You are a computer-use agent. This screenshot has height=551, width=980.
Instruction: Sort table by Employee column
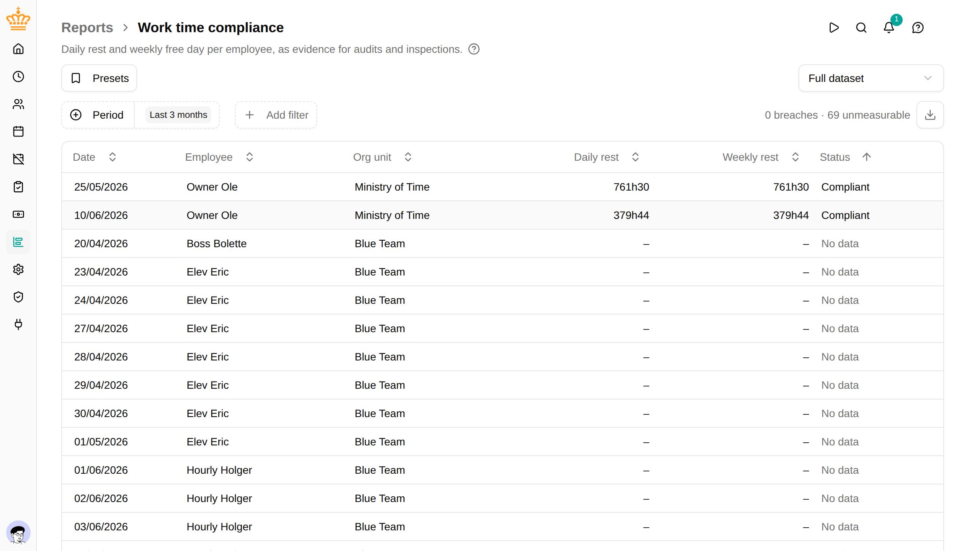(x=219, y=157)
